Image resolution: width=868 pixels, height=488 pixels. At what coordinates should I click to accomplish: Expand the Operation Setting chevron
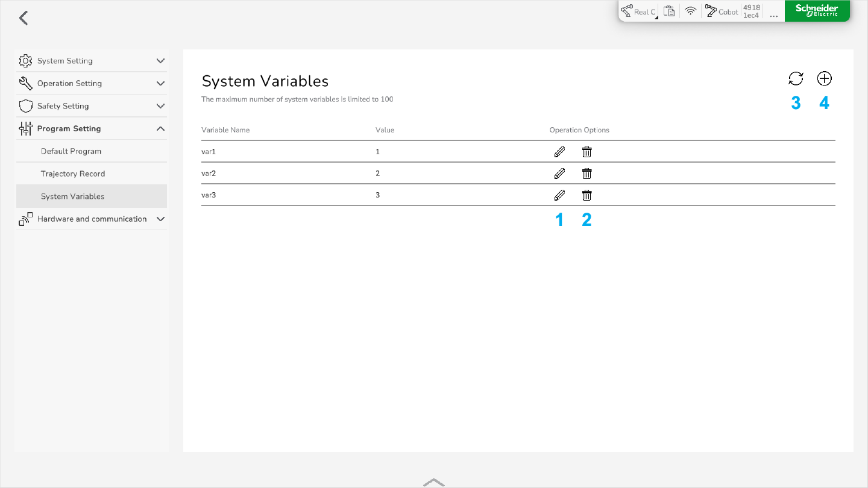click(160, 83)
